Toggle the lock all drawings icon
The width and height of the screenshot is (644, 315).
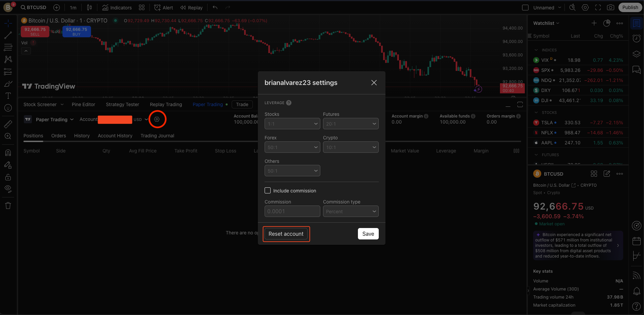tap(8, 177)
